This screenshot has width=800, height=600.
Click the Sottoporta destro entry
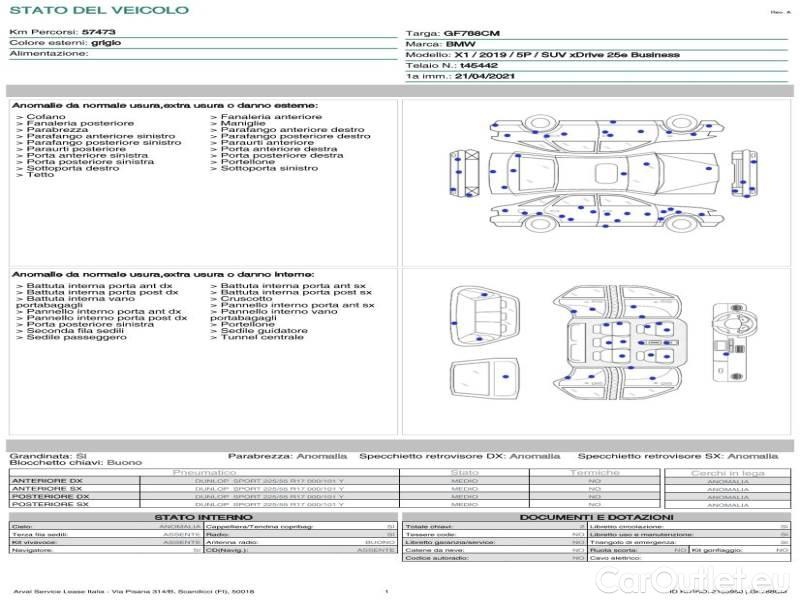point(68,168)
